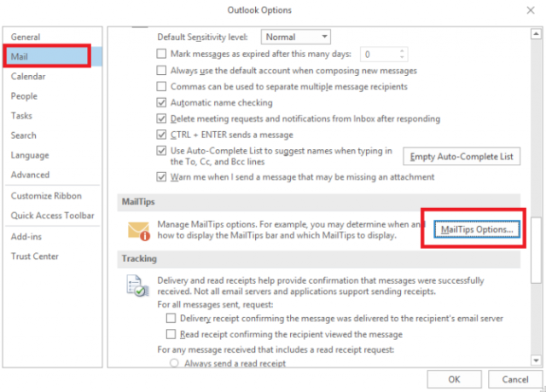Click the expiry days number field
Screen dimensions: 546x392
click(379, 55)
